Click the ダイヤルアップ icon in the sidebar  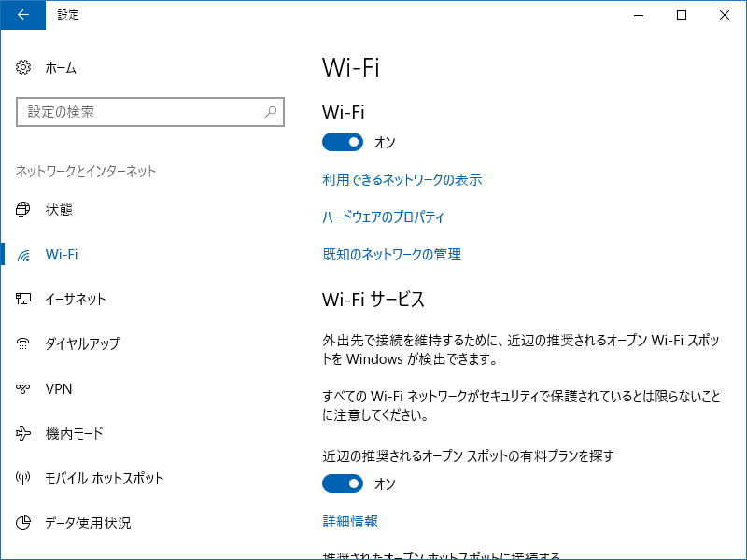point(23,343)
